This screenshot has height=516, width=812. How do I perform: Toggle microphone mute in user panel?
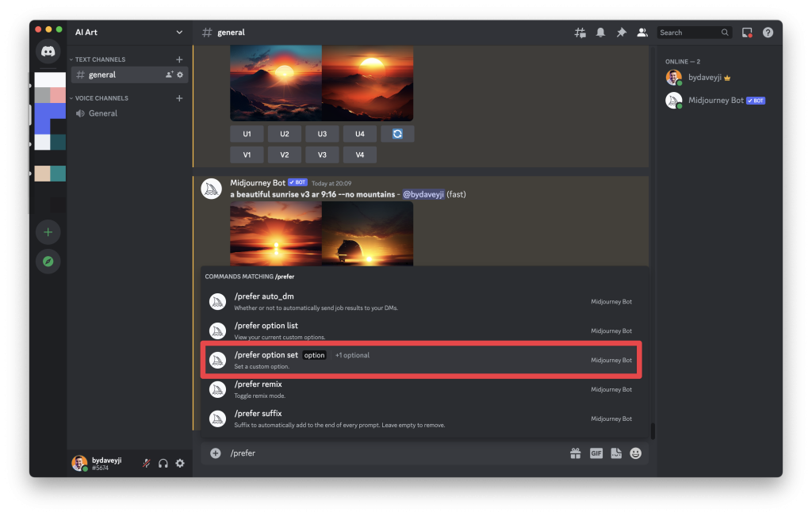point(147,463)
